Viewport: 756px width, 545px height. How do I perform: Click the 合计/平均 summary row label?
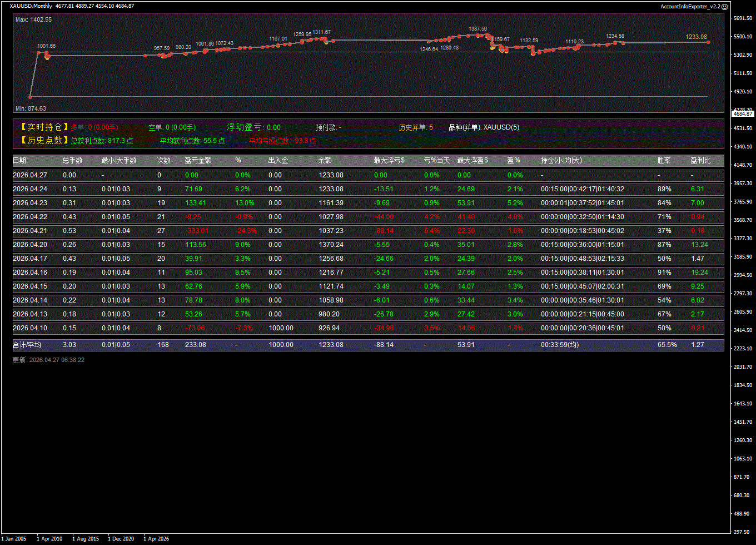(27, 345)
